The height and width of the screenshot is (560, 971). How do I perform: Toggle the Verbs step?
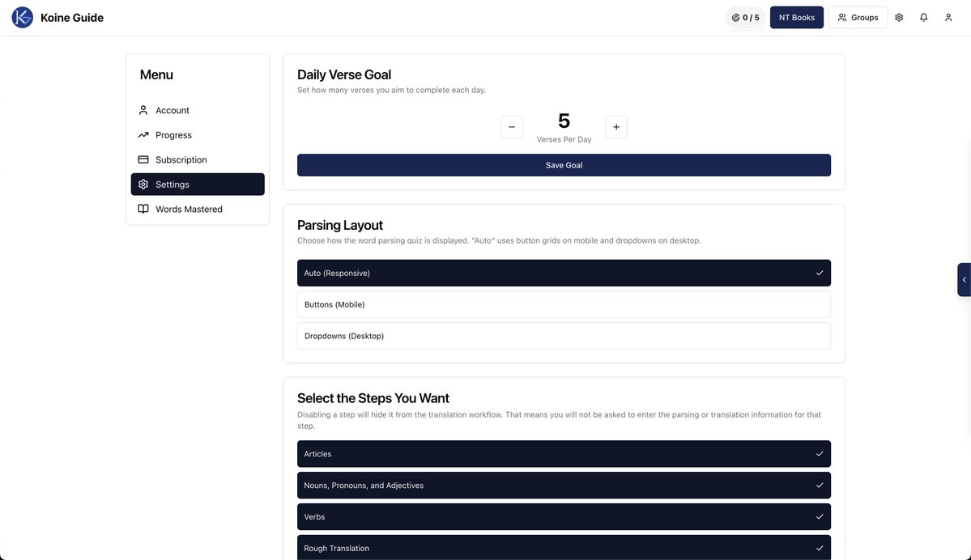564,516
